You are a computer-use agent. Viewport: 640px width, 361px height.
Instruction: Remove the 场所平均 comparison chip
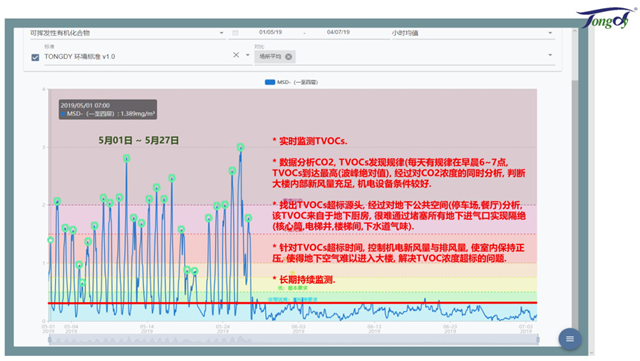289,57
